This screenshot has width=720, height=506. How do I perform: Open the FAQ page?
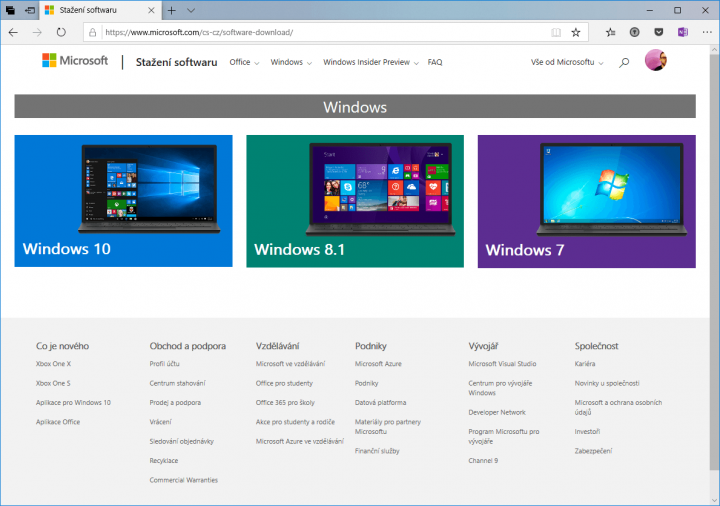(x=435, y=62)
